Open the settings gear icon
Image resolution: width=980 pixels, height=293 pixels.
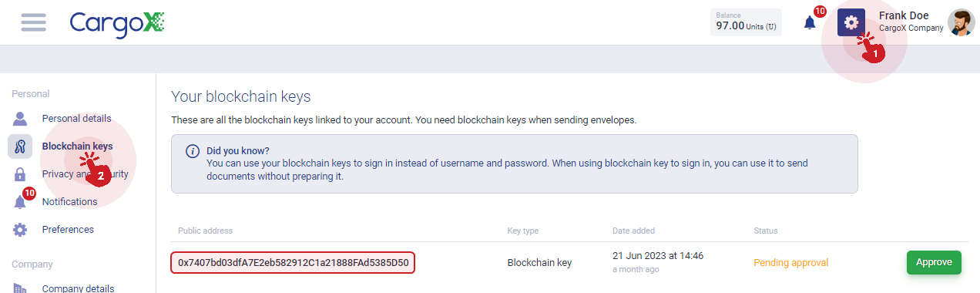851,22
